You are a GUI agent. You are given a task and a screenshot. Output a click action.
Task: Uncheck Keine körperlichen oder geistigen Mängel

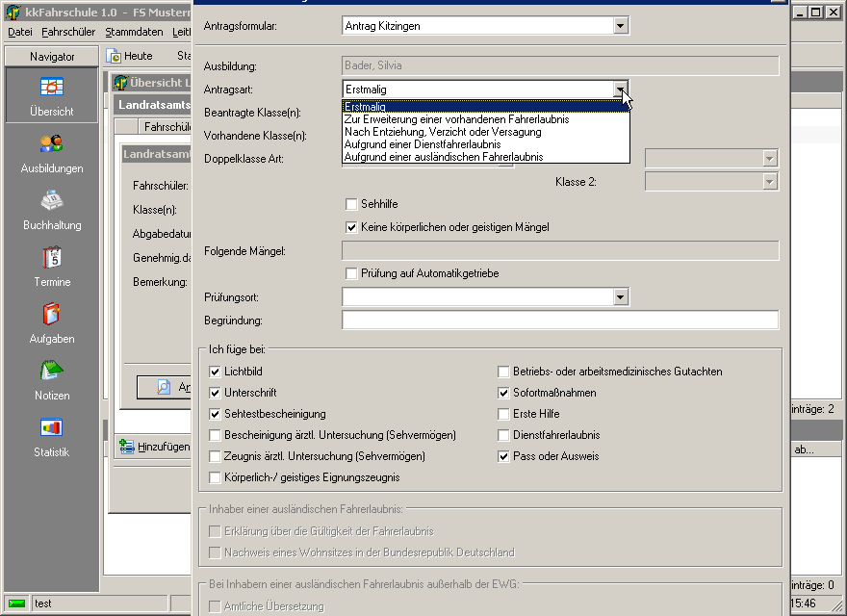coord(351,227)
